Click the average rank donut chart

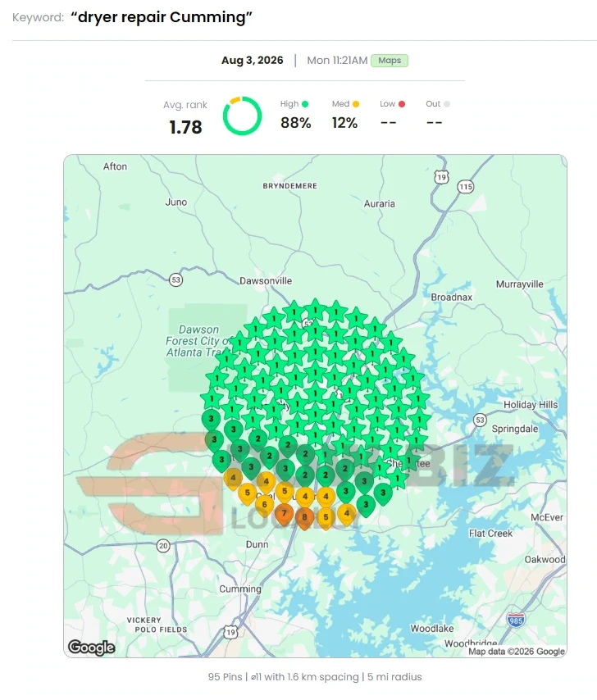[x=242, y=116]
